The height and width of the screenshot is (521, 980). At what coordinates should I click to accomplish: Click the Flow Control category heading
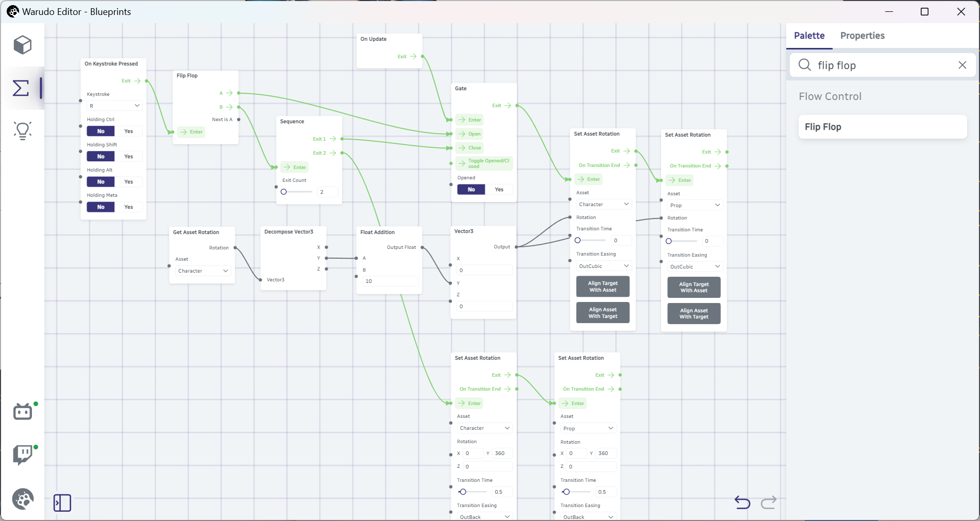(x=830, y=96)
